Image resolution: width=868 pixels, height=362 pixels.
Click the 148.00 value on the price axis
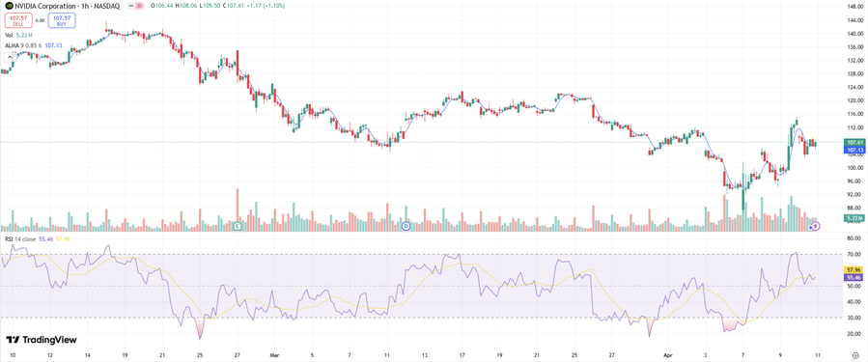[854, 7]
